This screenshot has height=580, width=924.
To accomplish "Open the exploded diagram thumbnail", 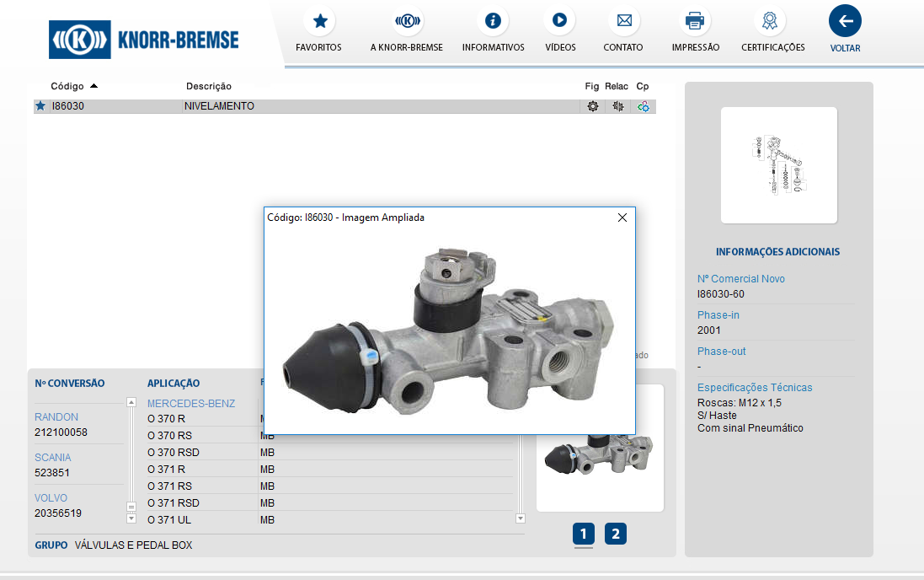I will tap(779, 165).
